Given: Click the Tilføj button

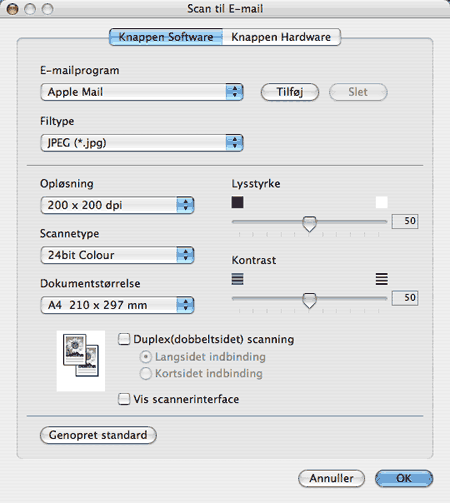Looking at the screenshot, I should (x=290, y=92).
